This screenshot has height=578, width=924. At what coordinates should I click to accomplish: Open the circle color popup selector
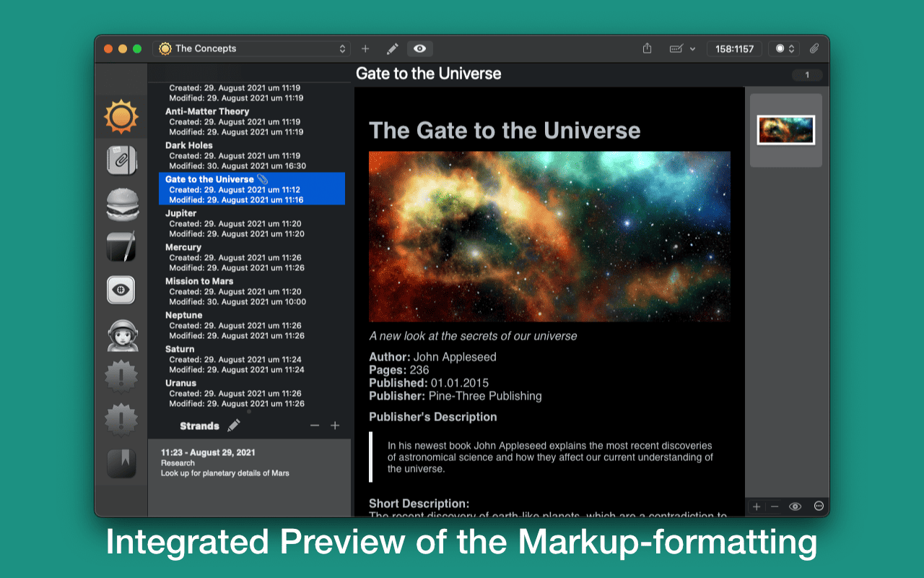tap(785, 49)
